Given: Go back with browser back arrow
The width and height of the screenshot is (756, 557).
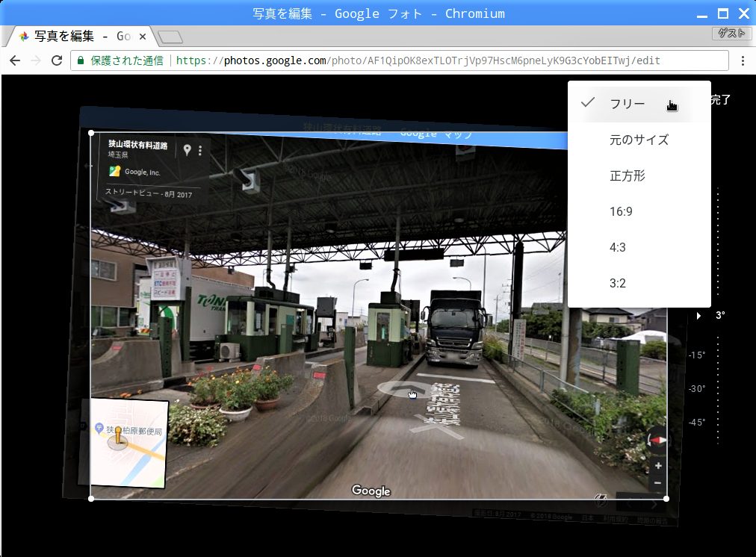Looking at the screenshot, I should tap(15, 60).
